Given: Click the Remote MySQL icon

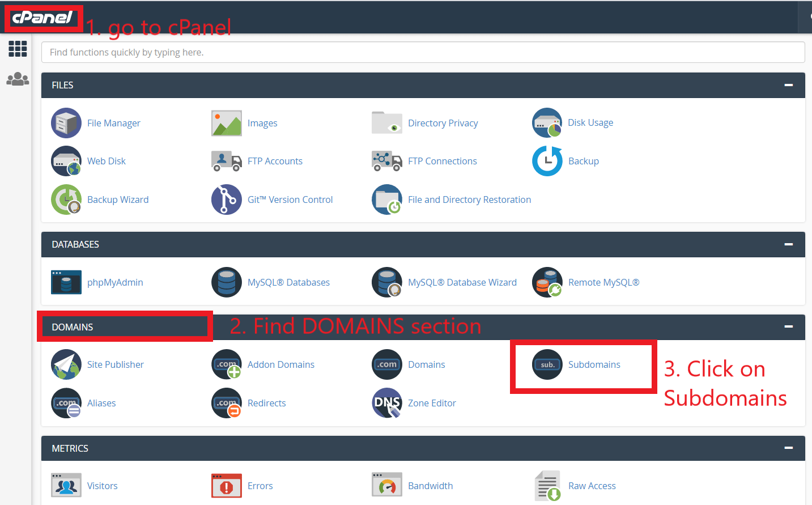Looking at the screenshot, I should [x=547, y=282].
